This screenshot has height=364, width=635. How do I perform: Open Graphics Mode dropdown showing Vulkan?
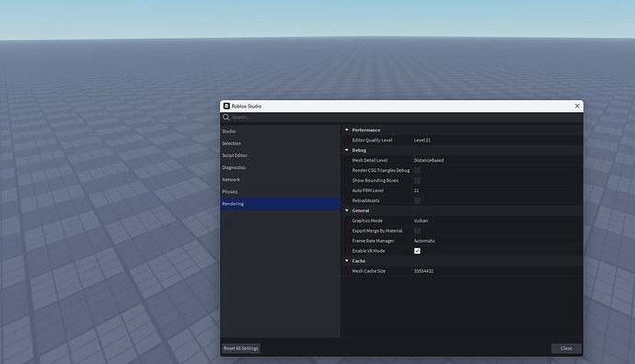pyautogui.click(x=497, y=221)
